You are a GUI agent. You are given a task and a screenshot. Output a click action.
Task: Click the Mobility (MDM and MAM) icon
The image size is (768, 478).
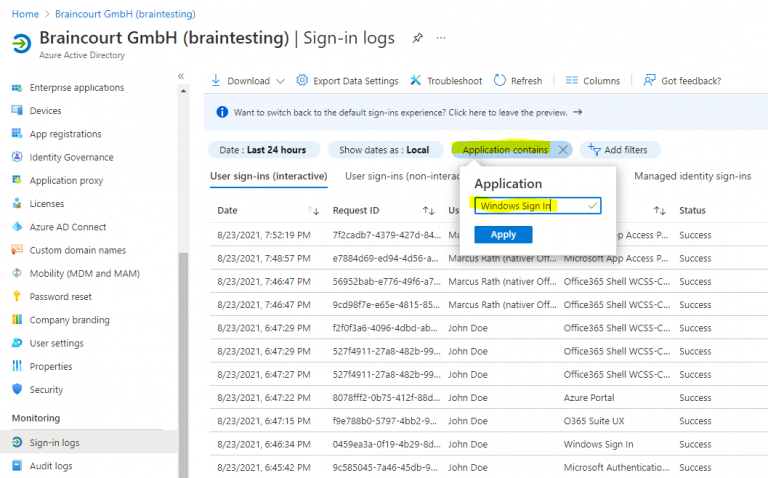coord(17,273)
